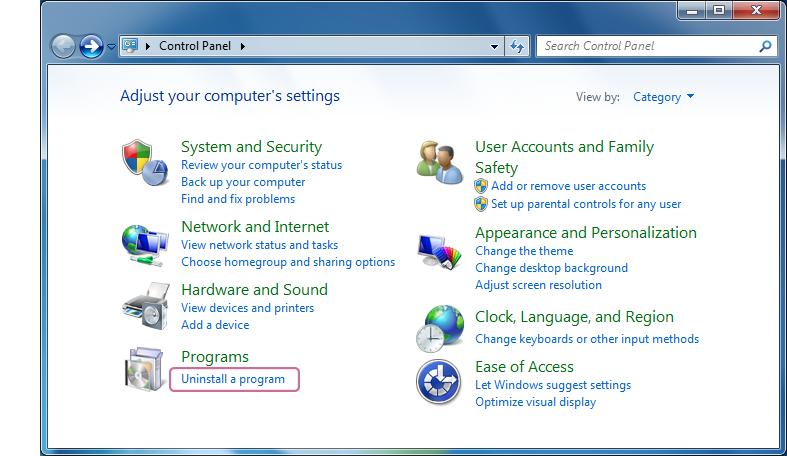Click the Forward navigation arrow button

click(x=91, y=47)
